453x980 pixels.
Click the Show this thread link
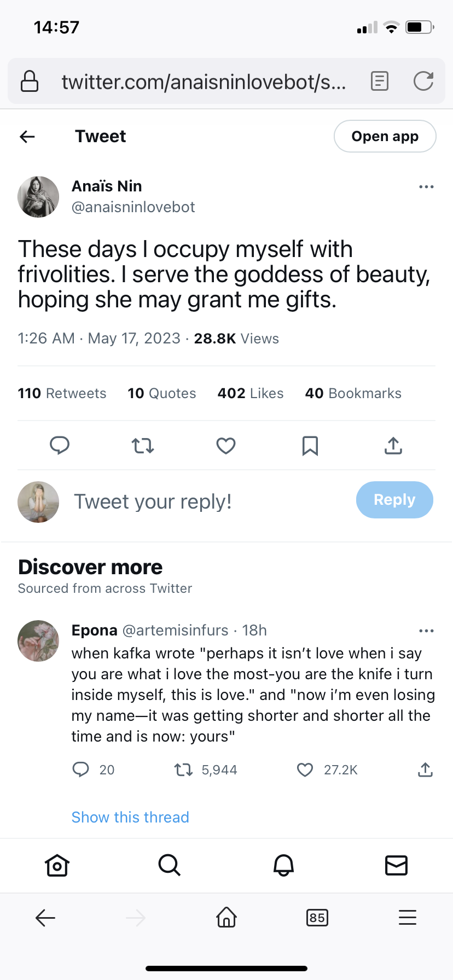[130, 817]
